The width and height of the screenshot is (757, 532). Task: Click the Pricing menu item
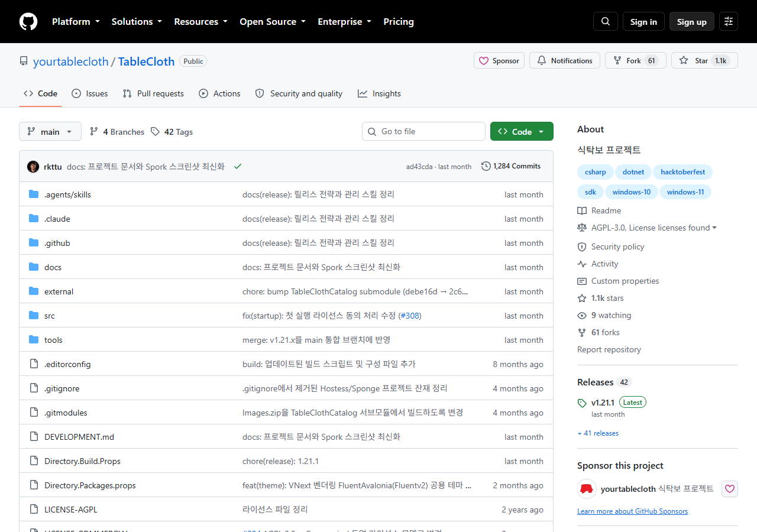pyautogui.click(x=399, y=21)
